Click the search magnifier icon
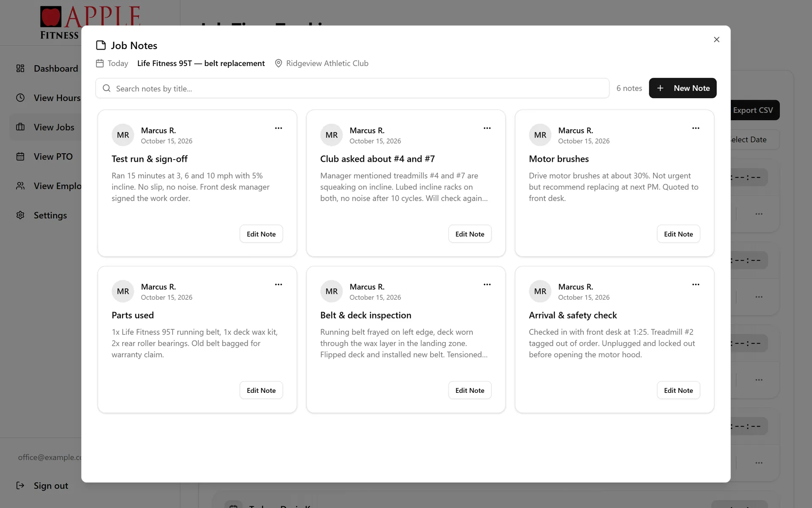 point(107,88)
